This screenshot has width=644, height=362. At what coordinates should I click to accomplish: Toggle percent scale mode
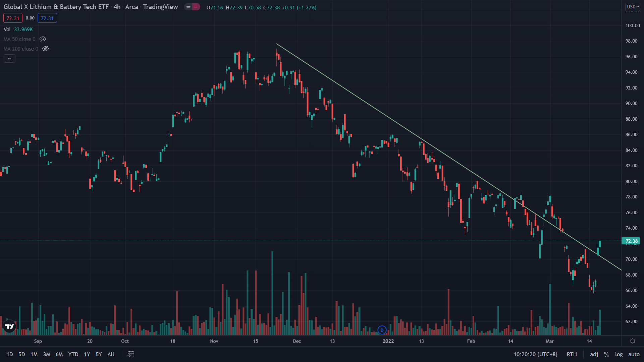point(606,354)
